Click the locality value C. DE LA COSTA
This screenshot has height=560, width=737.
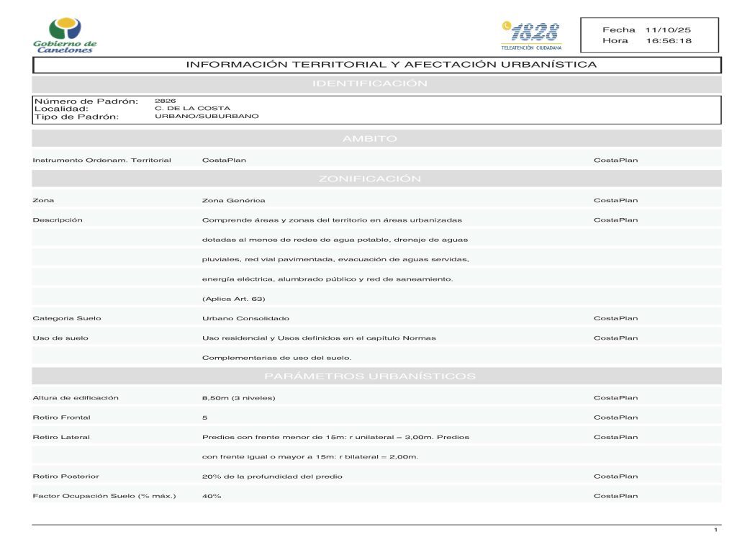point(183,109)
